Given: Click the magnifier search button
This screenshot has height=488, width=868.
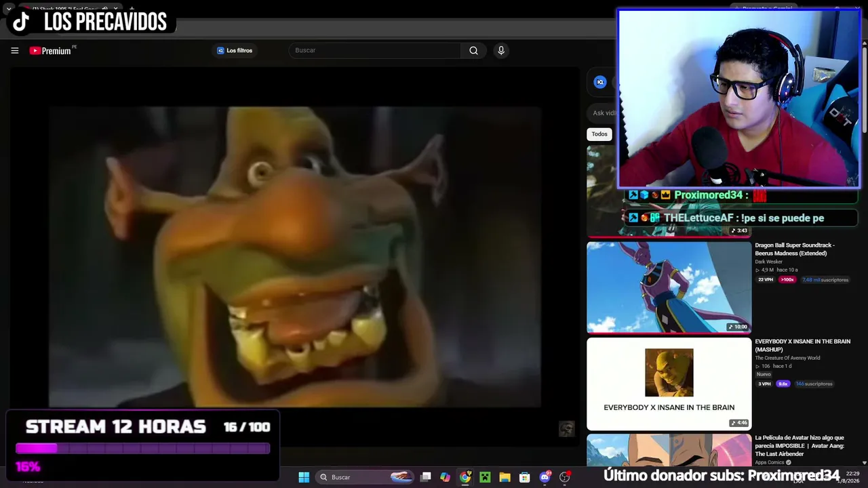Looking at the screenshot, I should [x=473, y=50].
